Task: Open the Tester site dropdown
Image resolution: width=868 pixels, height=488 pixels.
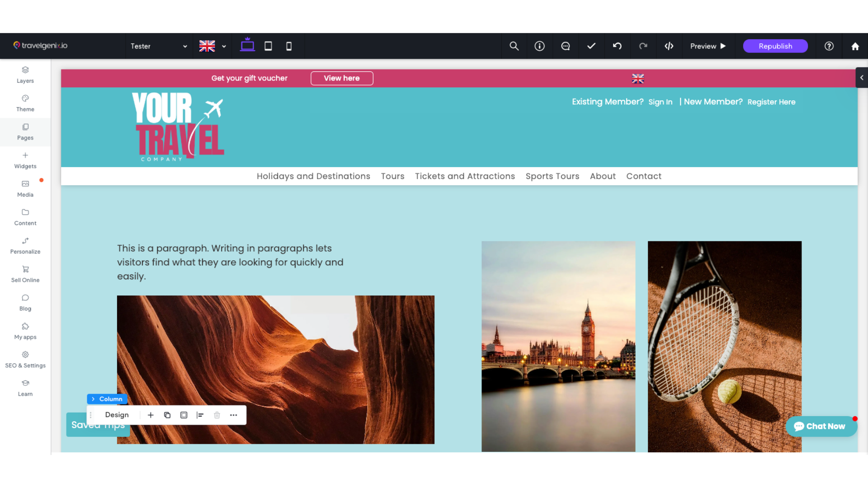Action: (158, 46)
